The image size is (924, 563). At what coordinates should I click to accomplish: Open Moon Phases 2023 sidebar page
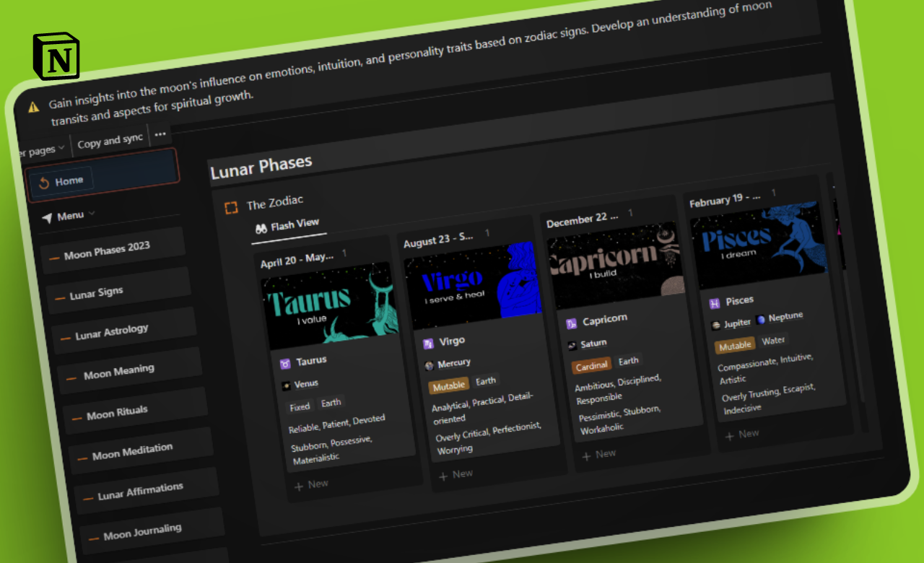[113, 250]
